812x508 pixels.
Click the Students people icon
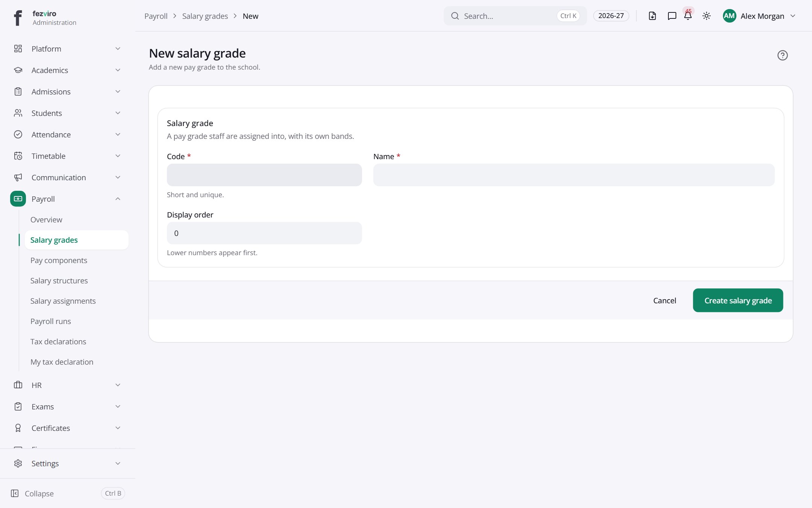point(18,113)
